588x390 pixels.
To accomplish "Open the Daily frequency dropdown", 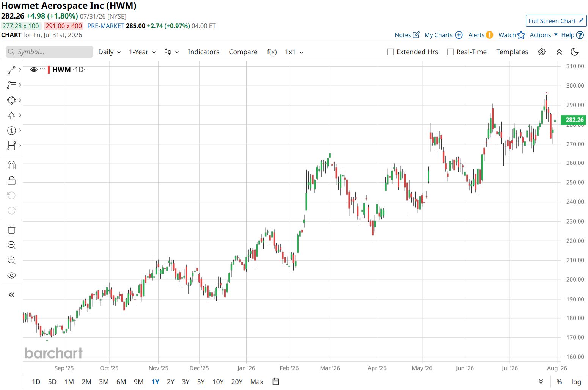I will pos(110,52).
